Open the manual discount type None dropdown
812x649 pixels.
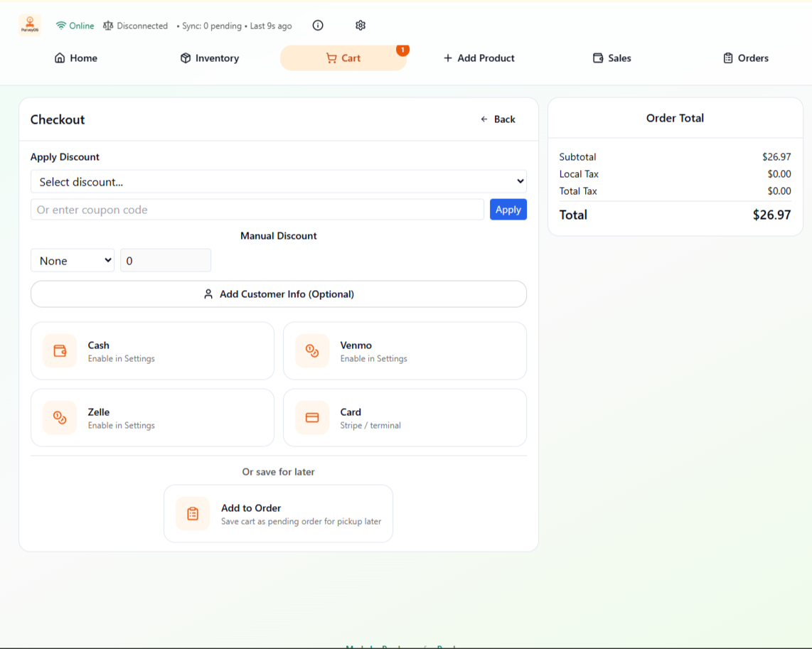73,261
